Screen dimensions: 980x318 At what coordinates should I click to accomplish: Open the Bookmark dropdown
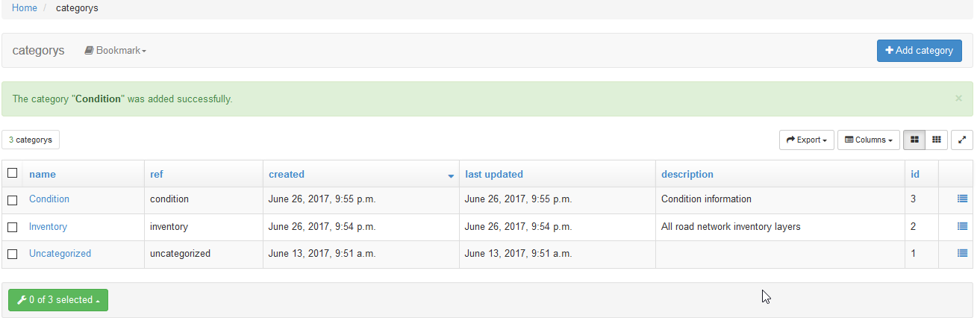coord(116,51)
